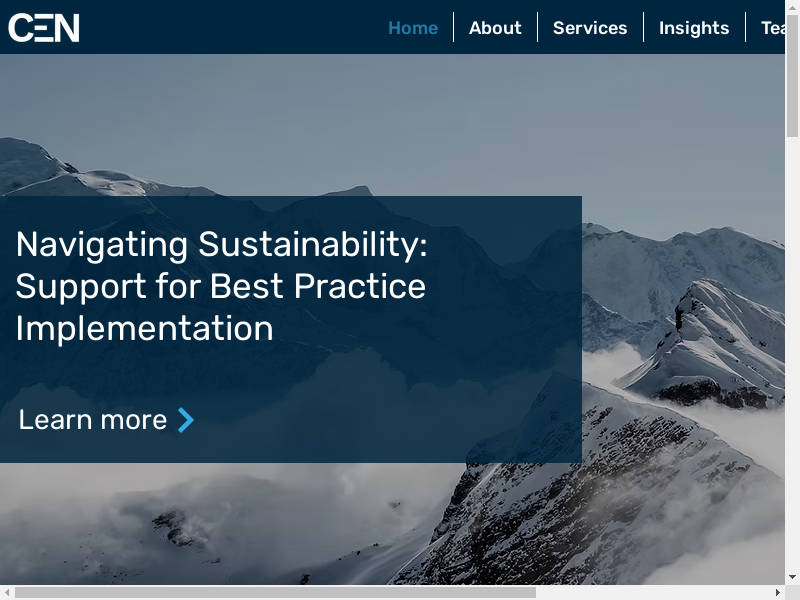
Task: Click the CEN logo in the header
Action: (x=44, y=27)
